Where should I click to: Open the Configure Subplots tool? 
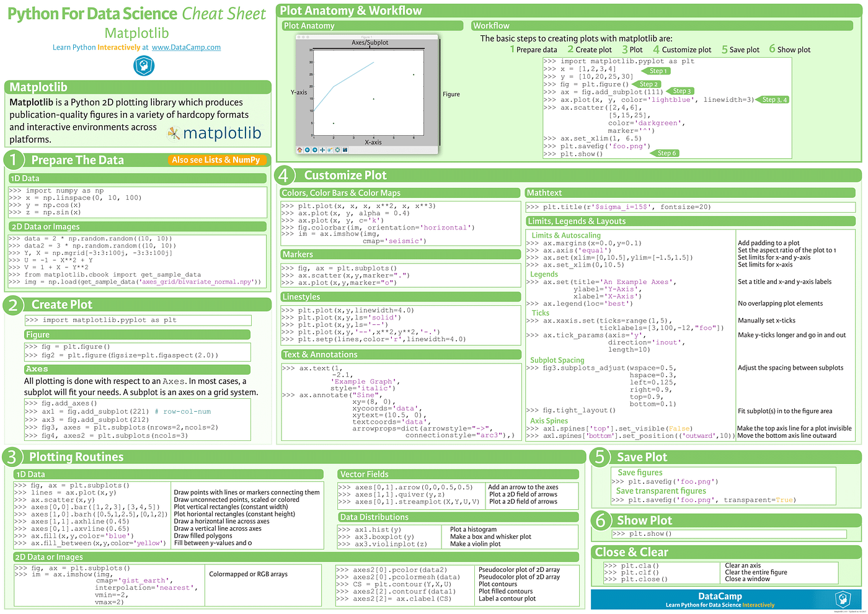click(337, 150)
